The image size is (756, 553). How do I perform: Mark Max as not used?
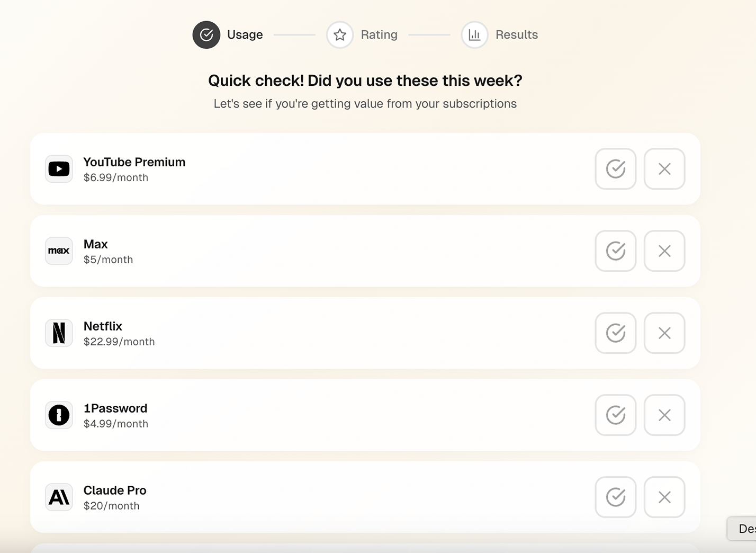pos(664,251)
